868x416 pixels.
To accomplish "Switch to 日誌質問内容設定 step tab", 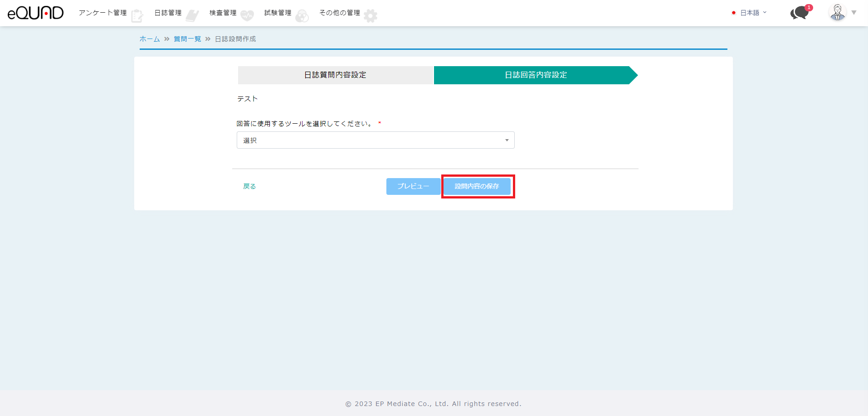I will tap(335, 75).
